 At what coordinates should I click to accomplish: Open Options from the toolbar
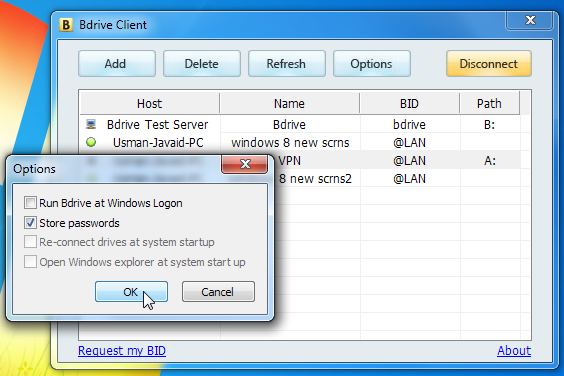372,64
